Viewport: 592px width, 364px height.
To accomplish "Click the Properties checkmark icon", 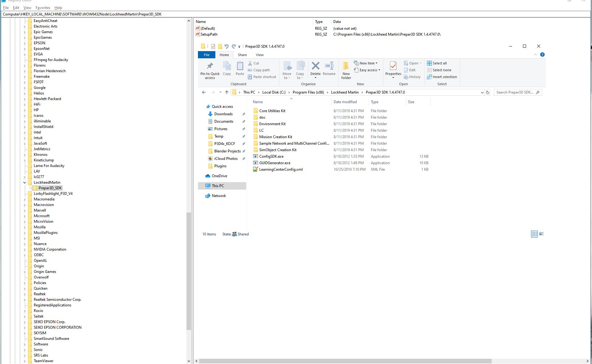I will 393,66.
